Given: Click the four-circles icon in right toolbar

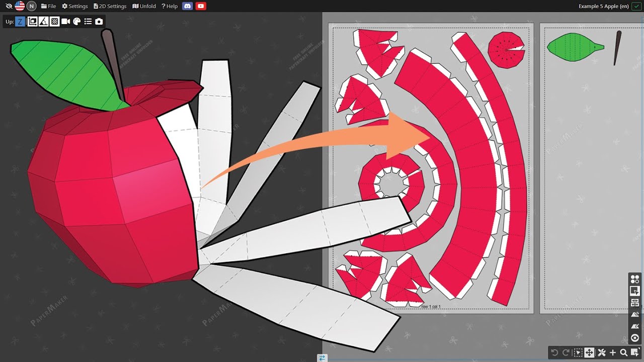Looking at the screenshot, I should (635, 279).
